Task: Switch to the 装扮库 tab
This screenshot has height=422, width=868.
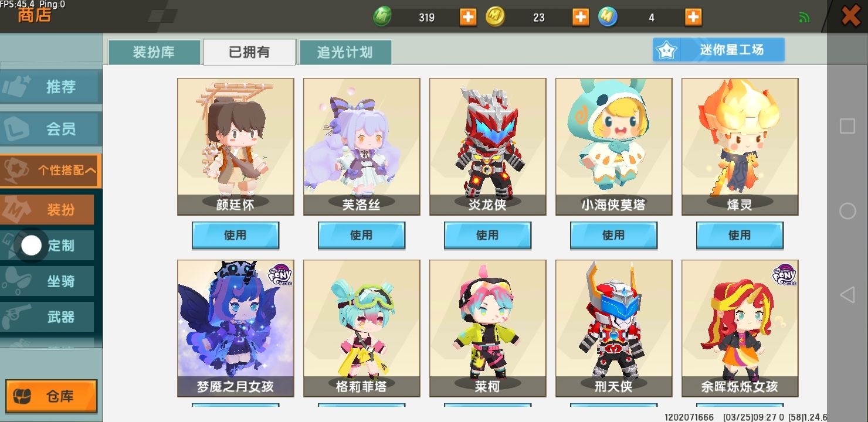Action: coord(154,52)
